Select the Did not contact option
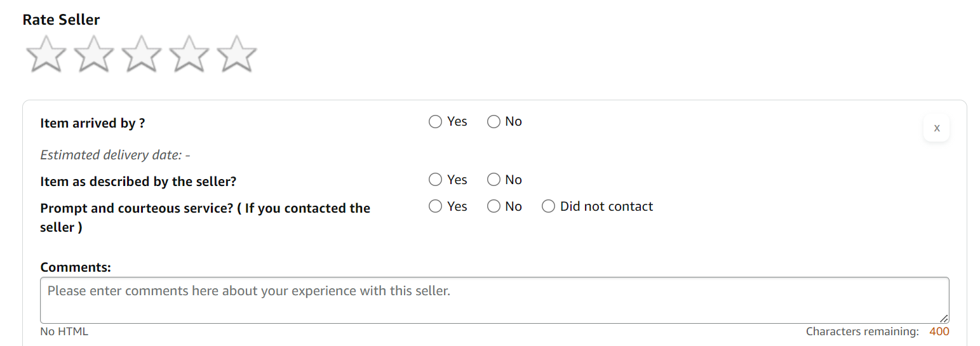The image size is (980, 346). pos(548,207)
